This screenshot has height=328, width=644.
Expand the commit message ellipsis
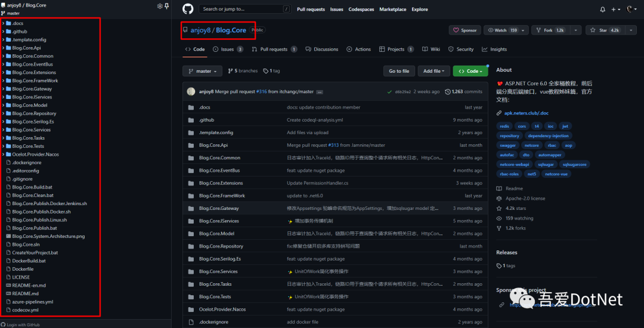tap(320, 92)
